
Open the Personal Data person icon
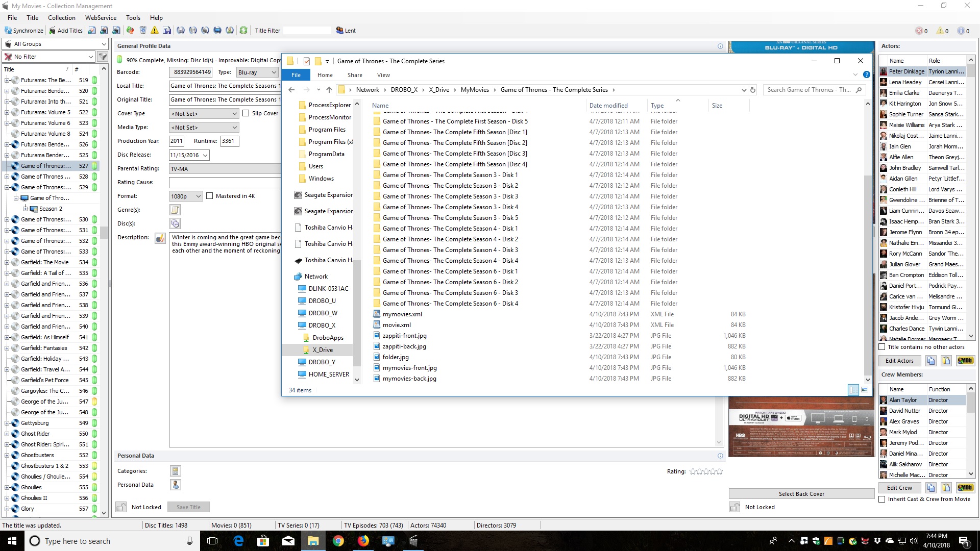[176, 485]
